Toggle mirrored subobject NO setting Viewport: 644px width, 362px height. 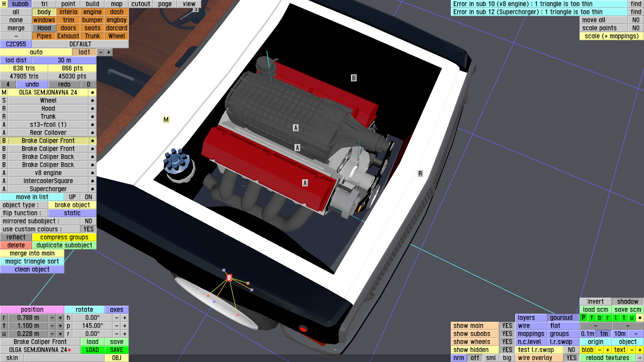[x=88, y=221]
